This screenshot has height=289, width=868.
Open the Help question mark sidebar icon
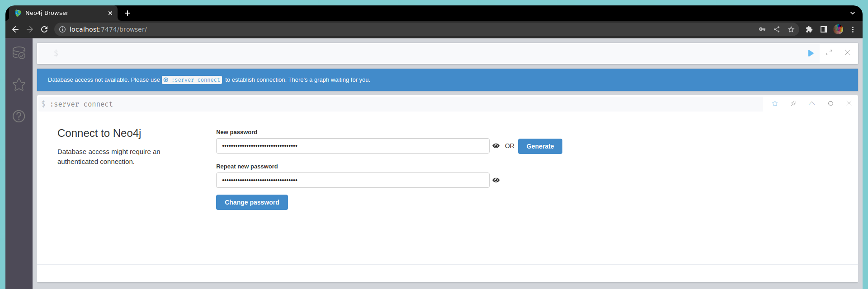[x=19, y=116]
